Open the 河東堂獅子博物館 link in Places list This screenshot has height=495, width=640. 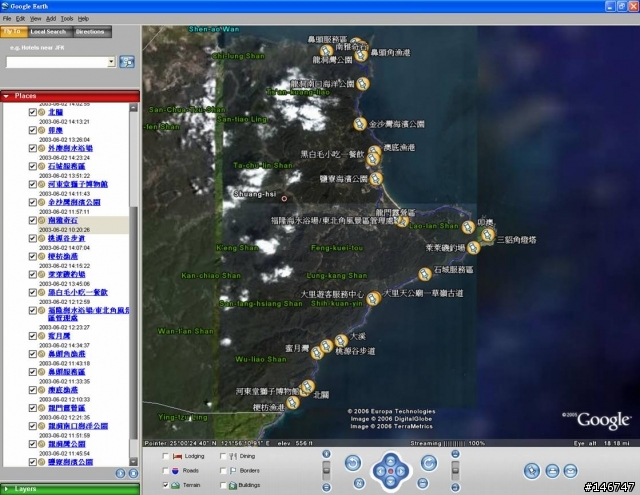[78, 184]
